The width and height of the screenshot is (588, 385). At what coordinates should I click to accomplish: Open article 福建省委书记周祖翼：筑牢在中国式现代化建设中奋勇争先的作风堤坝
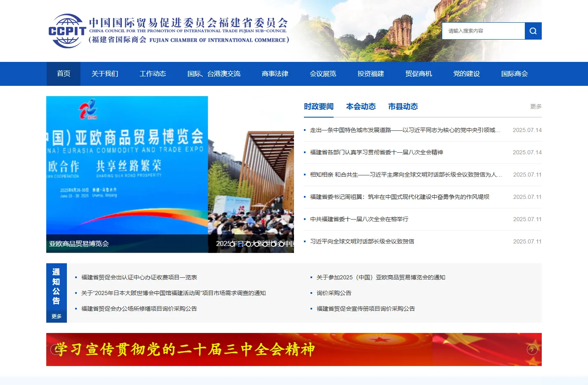[x=400, y=197]
